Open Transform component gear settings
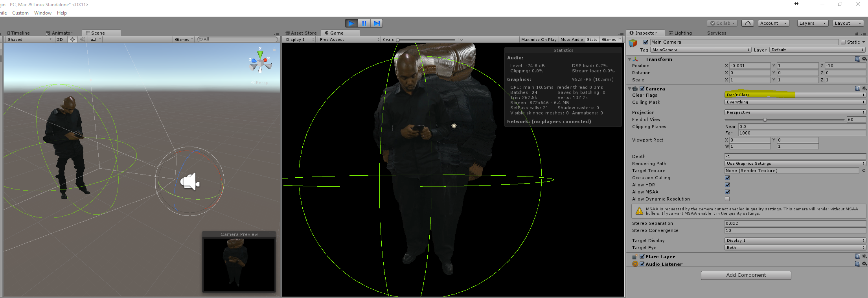 864,59
